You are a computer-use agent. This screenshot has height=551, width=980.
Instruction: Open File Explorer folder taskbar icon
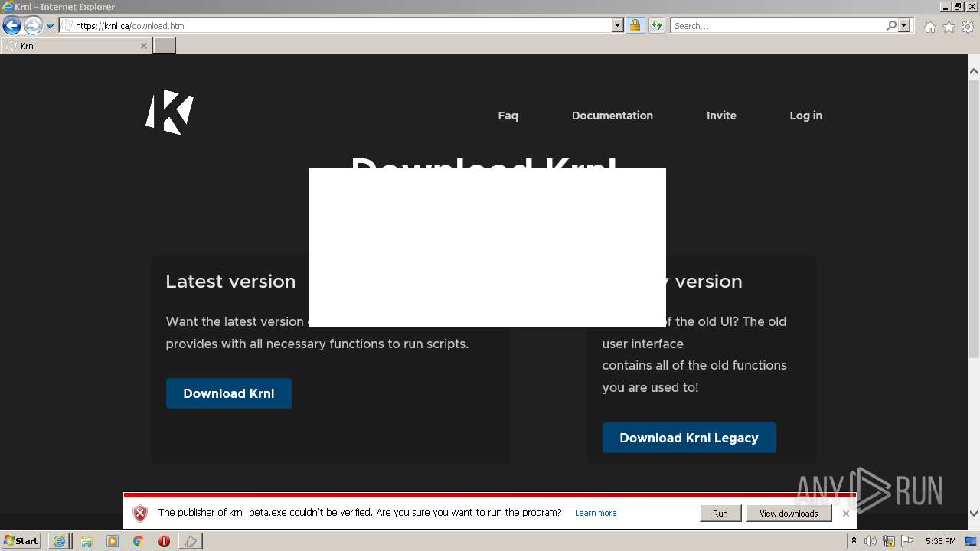point(87,541)
